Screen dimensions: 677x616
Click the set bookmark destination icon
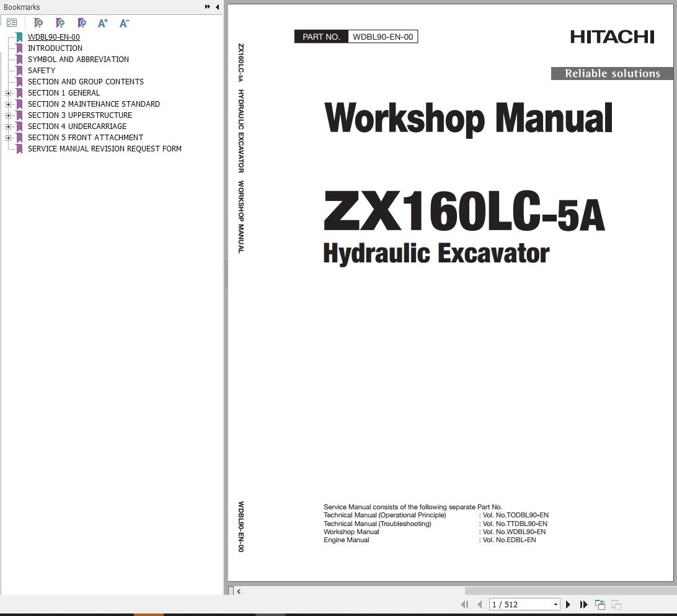(82, 23)
